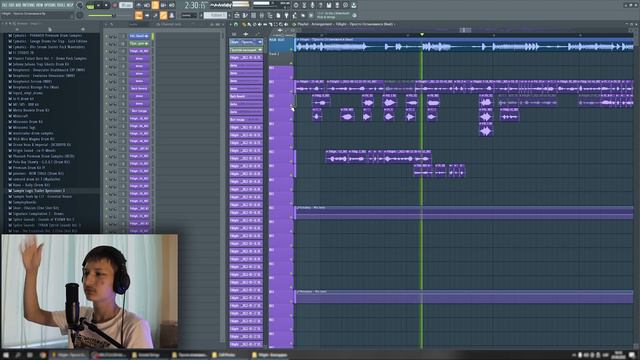
Task: Click the transport Stop button
Action: [x=106, y=5]
